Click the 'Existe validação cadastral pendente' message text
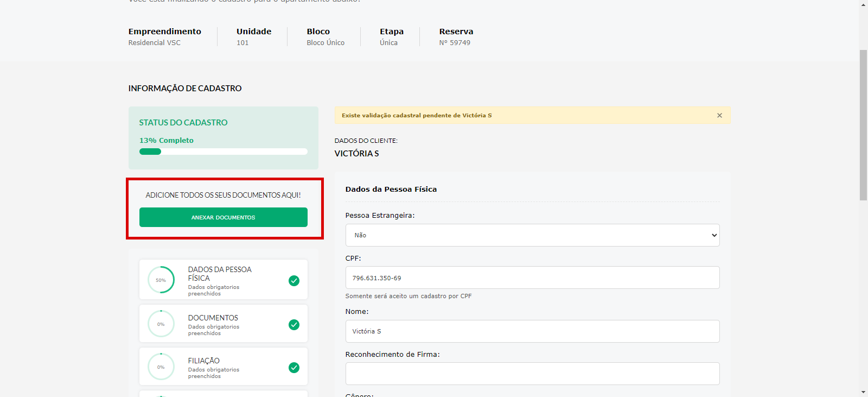 pyautogui.click(x=417, y=115)
